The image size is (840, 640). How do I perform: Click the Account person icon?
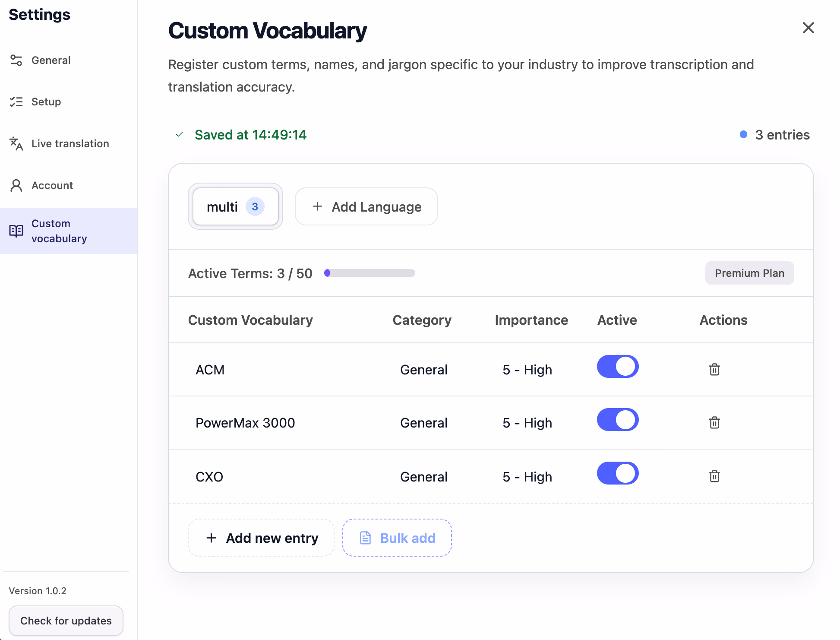coord(16,185)
